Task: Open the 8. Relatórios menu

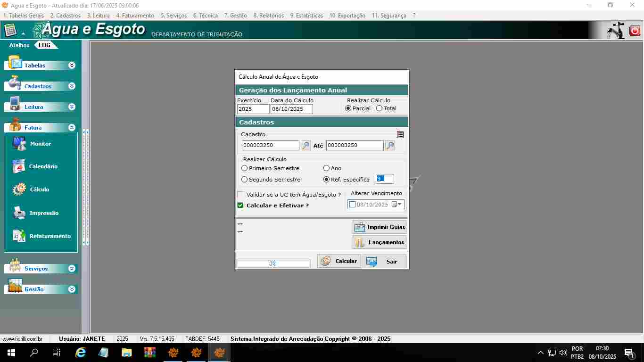Action: click(268, 16)
